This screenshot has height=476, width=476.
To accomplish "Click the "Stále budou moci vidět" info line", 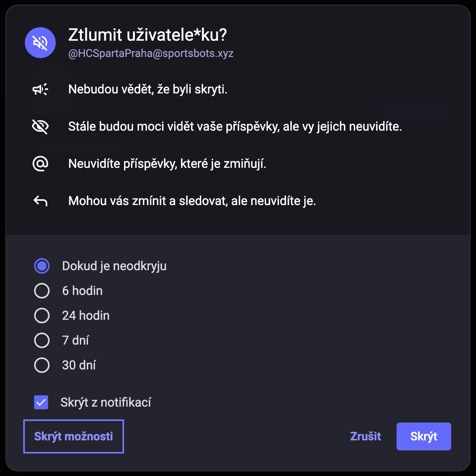I will [x=235, y=127].
